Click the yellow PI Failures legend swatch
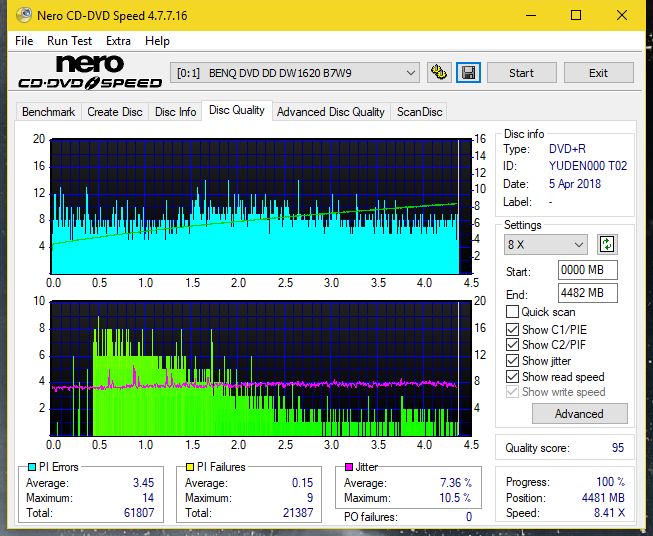 (190, 467)
